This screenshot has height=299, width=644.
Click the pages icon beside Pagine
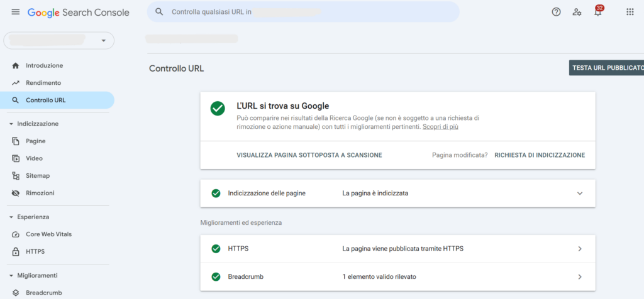16,141
